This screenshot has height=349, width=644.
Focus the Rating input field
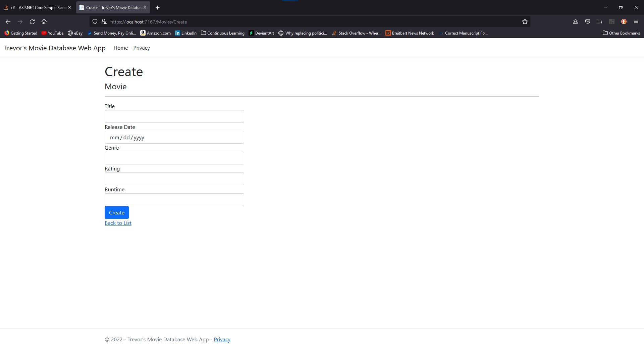(174, 179)
